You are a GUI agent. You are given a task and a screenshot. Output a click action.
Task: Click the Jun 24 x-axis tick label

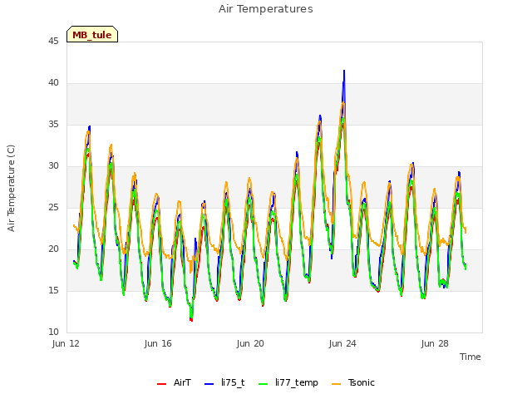pyautogui.click(x=342, y=343)
